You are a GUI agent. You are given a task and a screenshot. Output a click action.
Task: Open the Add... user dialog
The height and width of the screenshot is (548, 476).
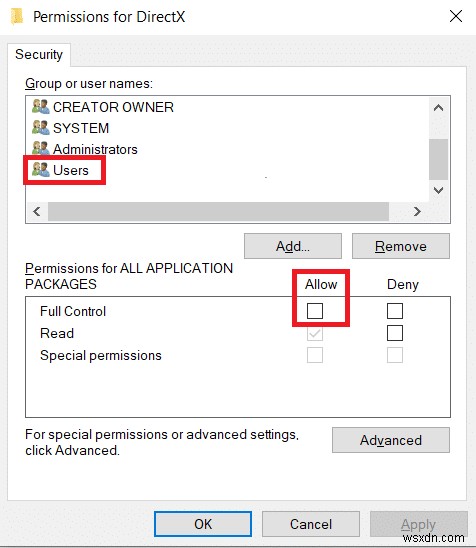pyautogui.click(x=293, y=246)
